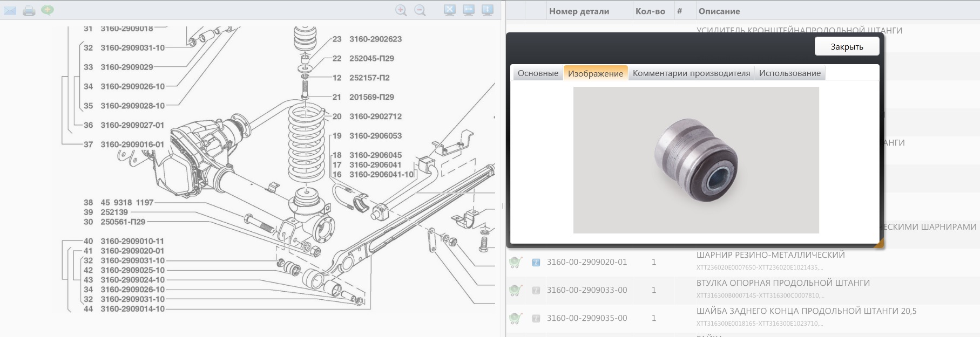Click the printer icon in diagram toolbar
The height and width of the screenshot is (337, 980).
pos(29,10)
